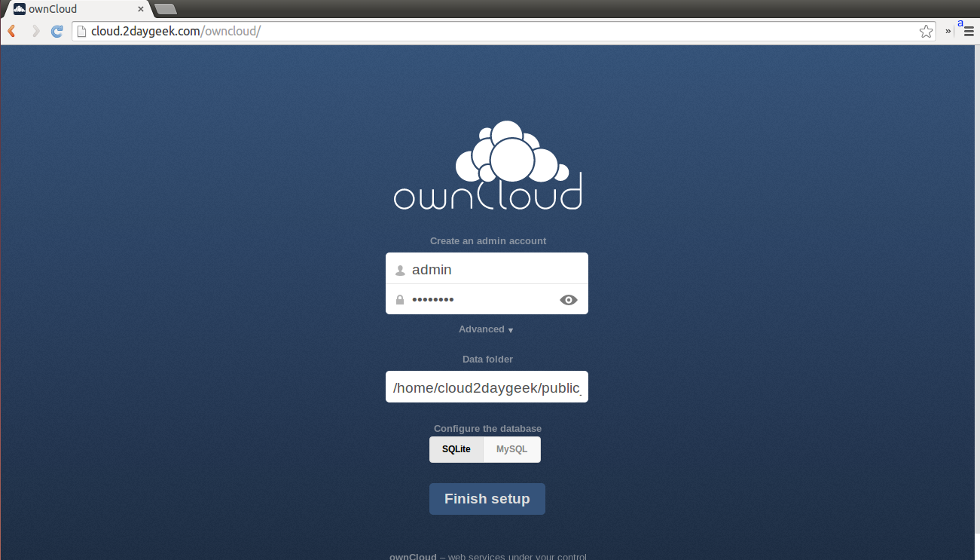Edit the Data folder path field

click(487, 387)
